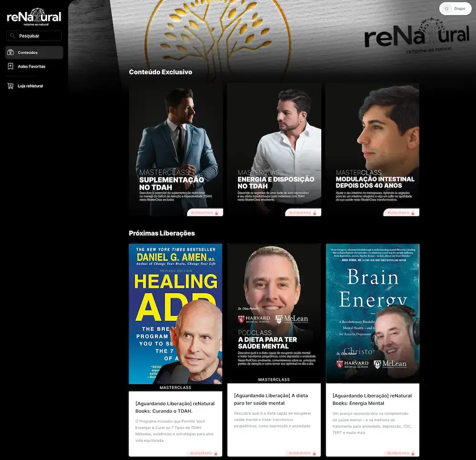Open the Aulas Favoritas menu item
476x460 pixels.
pos(34,66)
